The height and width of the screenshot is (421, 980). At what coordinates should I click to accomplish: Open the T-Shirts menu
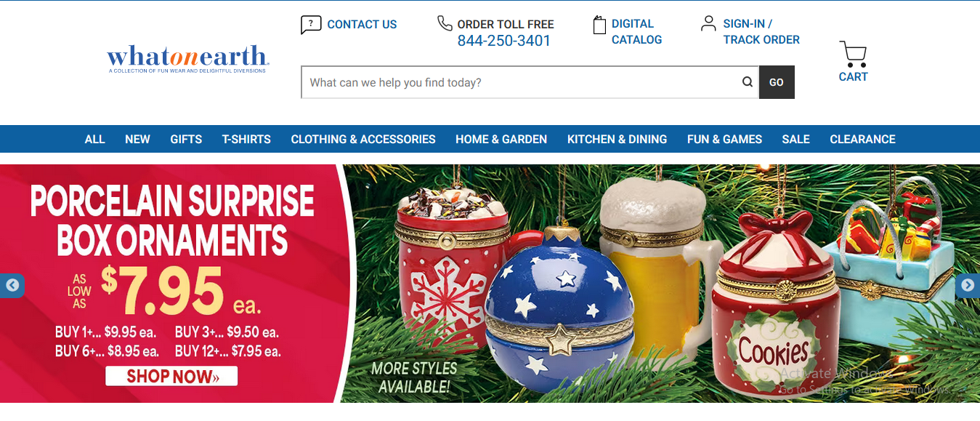tap(246, 139)
